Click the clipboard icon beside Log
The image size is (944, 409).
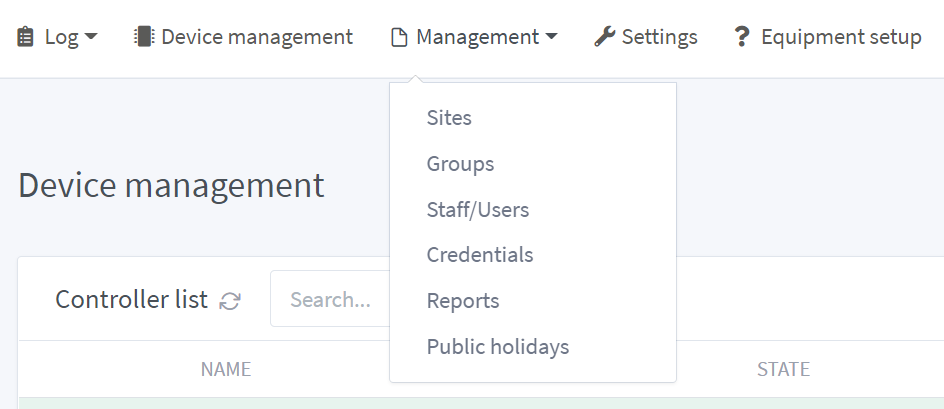point(26,38)
